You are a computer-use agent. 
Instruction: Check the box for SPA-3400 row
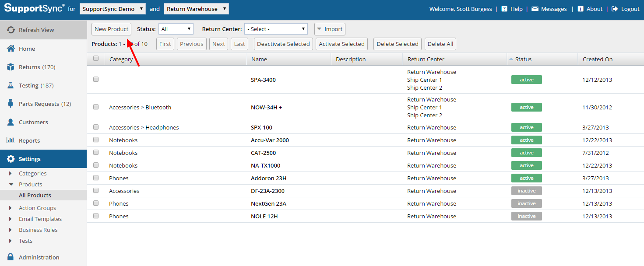(x=96, y=80)
